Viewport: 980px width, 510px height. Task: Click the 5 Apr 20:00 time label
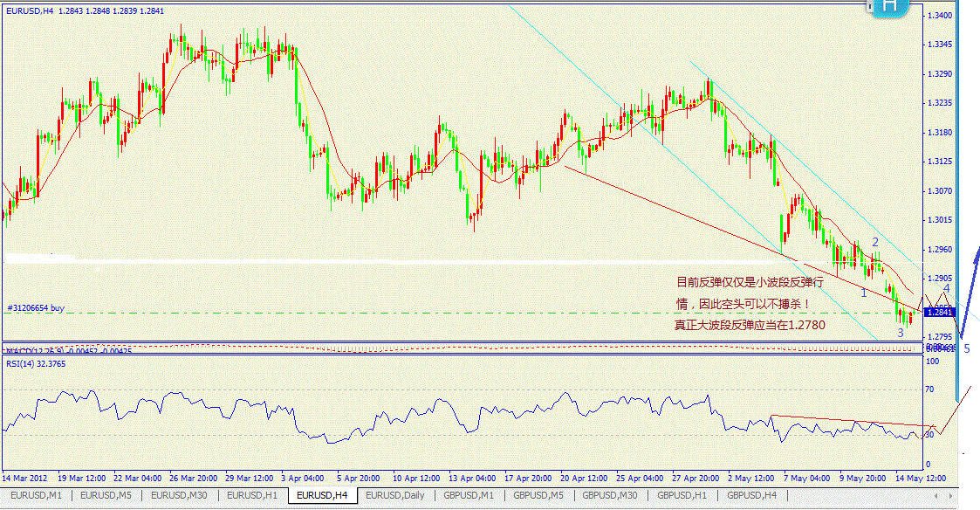click(x=358, y=478)
